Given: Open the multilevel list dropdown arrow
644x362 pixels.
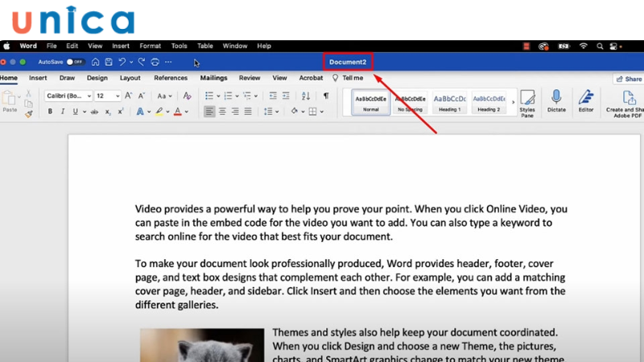Looking at the screenshot, I should [256, 96].
